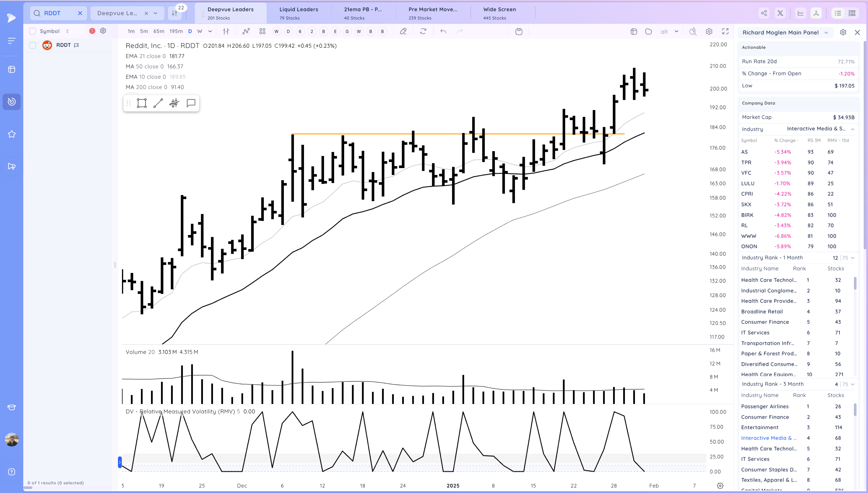This screenshot has width=868, height=493.
Task: Switch to the Liquid Leaders tab
Action: (298, 13)
